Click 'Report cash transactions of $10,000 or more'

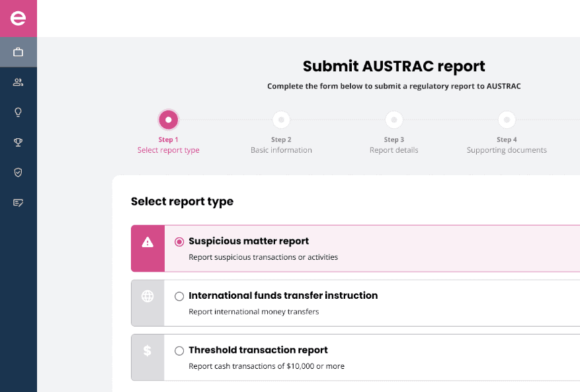point(267,366)
